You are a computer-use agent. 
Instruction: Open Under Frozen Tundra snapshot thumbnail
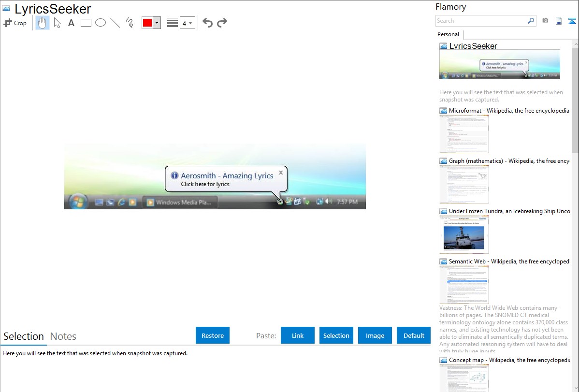(464, 234)
